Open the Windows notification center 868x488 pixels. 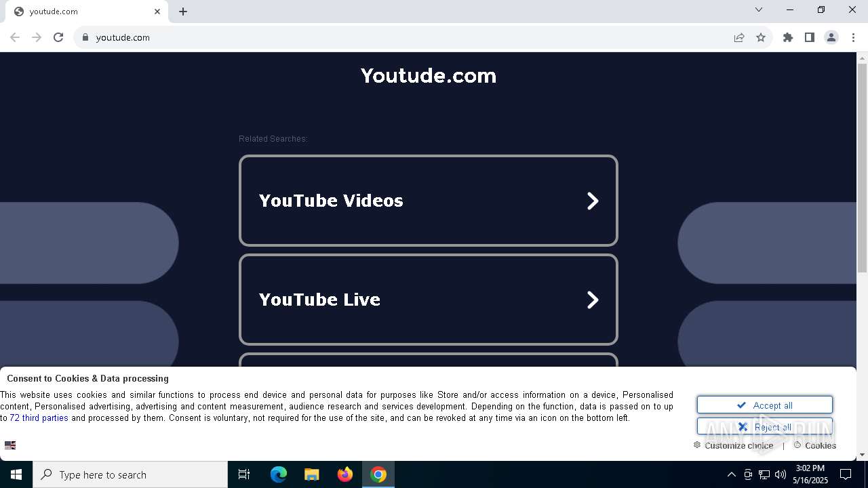tap(846, 474)
